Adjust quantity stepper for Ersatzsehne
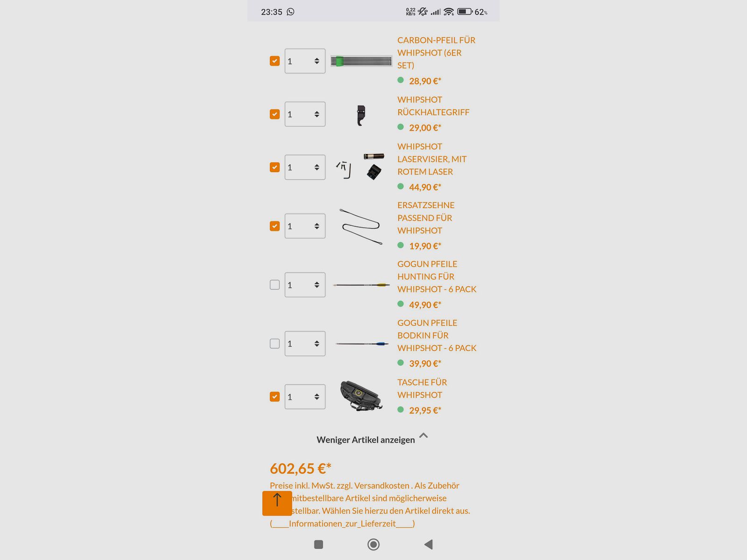This screenshot has height=560, width=747. [317, 226]
